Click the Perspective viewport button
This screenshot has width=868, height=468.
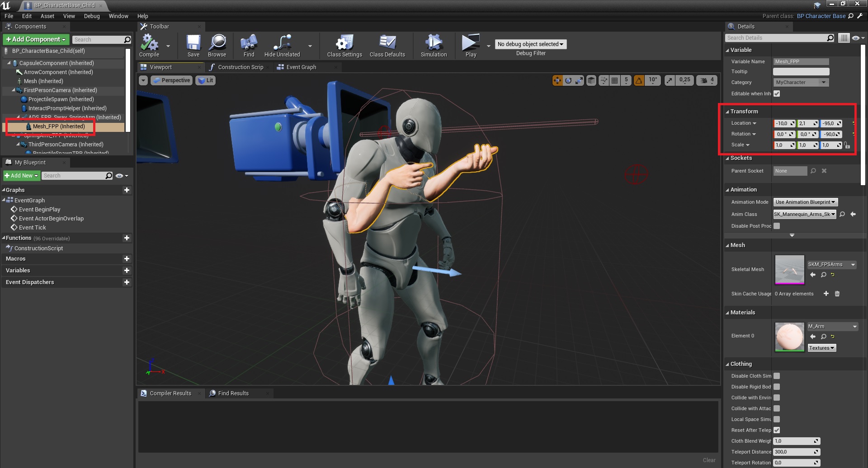[x=172, y=80]
